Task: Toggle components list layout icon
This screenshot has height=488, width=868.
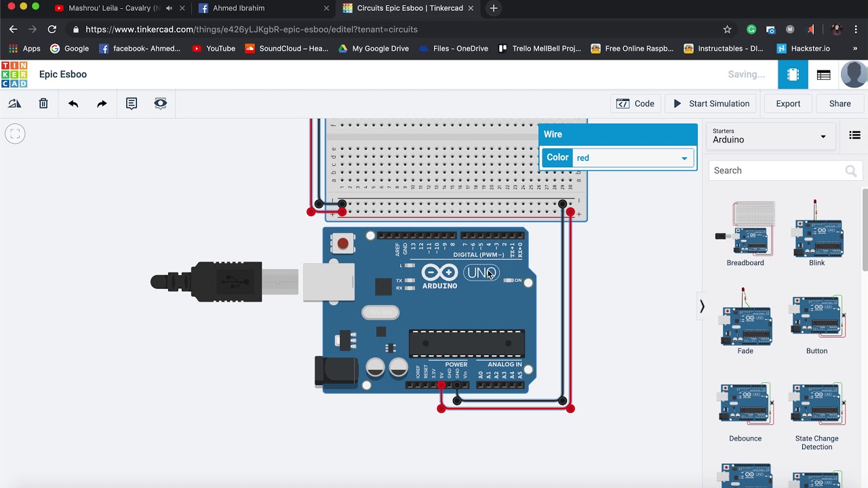Action: pyautogui.click(x=854, y=136)
